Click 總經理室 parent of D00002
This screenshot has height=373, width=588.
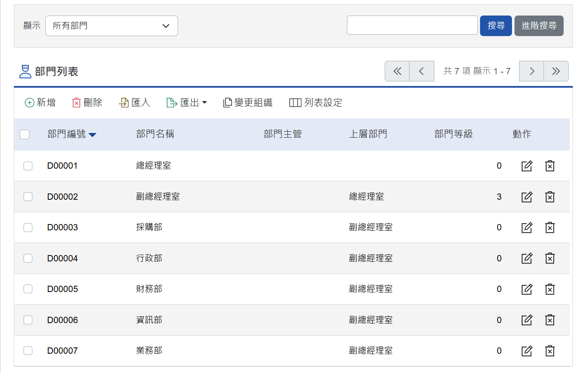click(x=366, y=197)
